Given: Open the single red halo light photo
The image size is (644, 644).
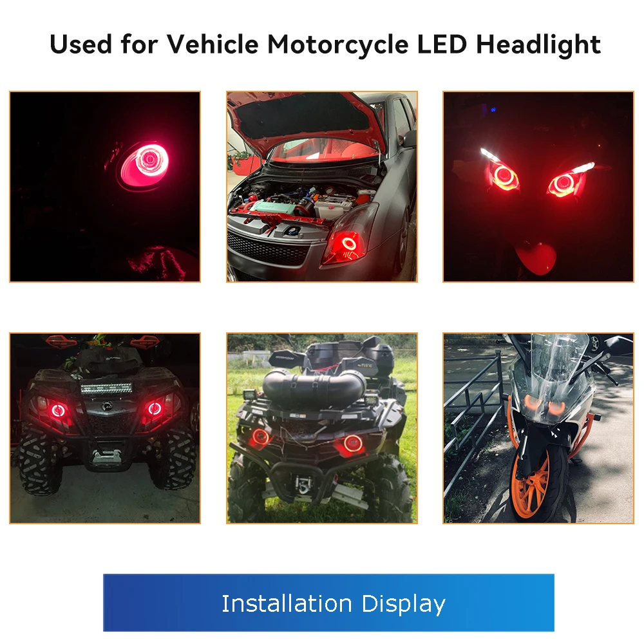Looking at the screenshot, I should 105,187.
